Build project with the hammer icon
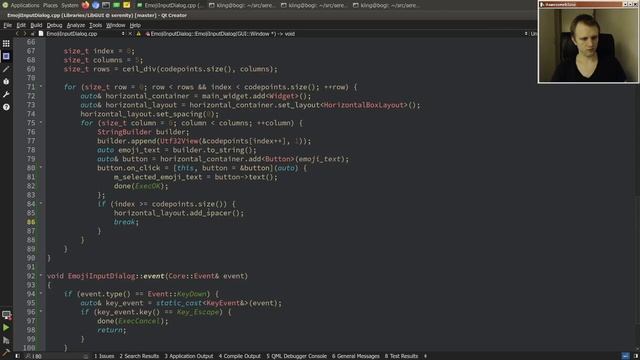Image resolution: width=640 pixels, height=360 pixels. [x=6, y=352]
